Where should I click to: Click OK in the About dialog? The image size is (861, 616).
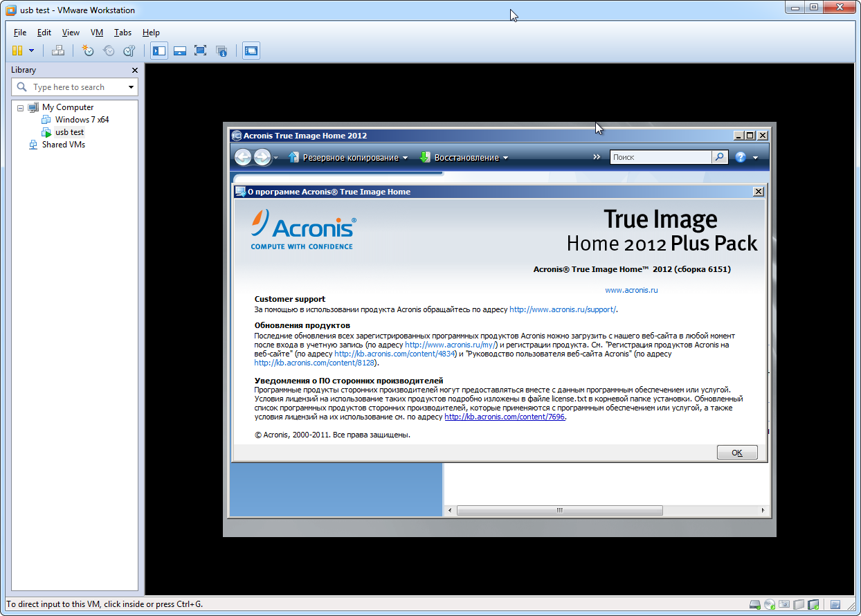(x=737, y=453)
